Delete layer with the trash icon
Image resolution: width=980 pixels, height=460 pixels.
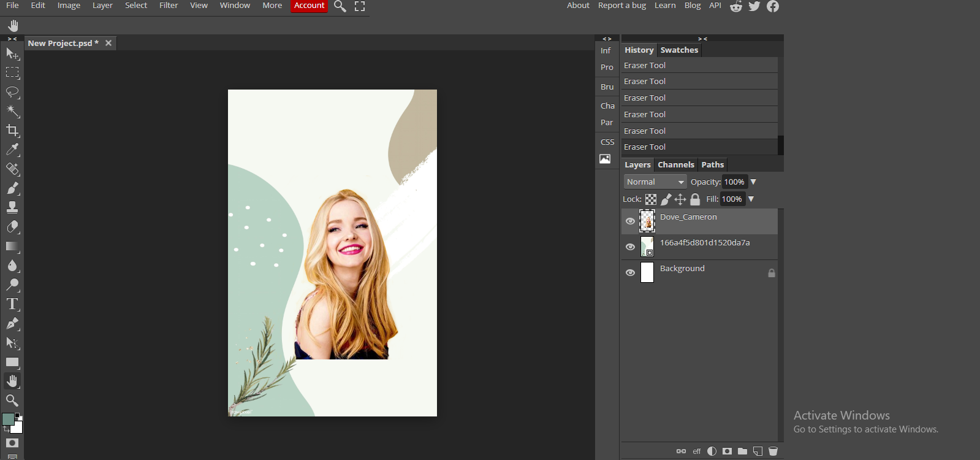[773, 451]
